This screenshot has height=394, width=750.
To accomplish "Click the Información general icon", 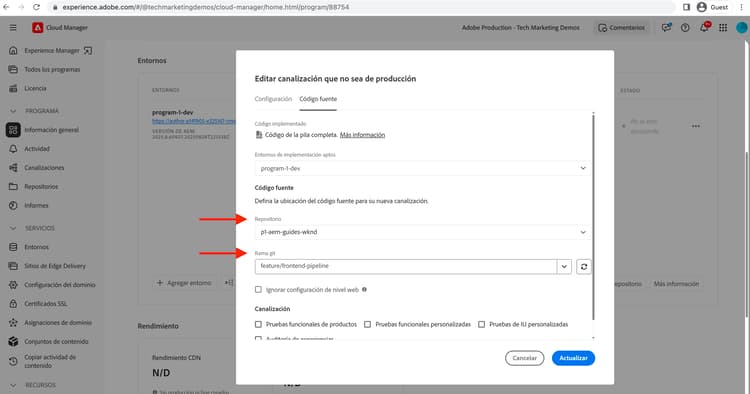I will pos(13,130).
